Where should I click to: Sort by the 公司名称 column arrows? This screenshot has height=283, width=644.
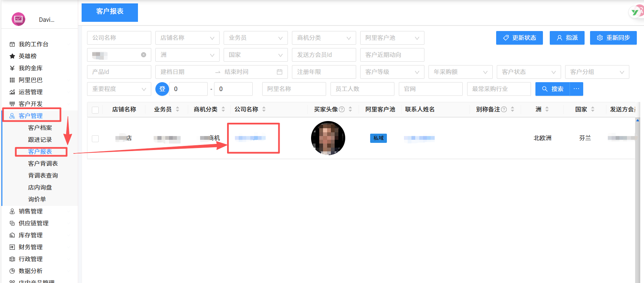264,109
